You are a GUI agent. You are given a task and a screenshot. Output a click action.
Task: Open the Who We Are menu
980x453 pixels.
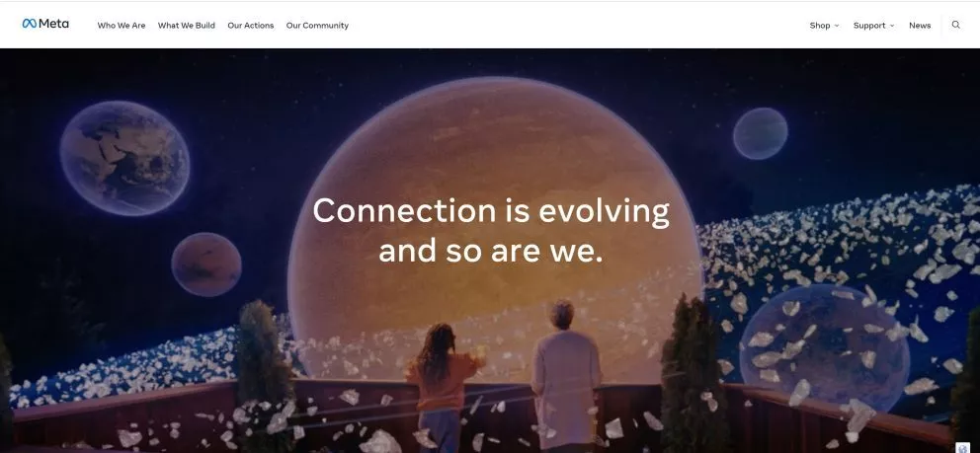point(122,26)
